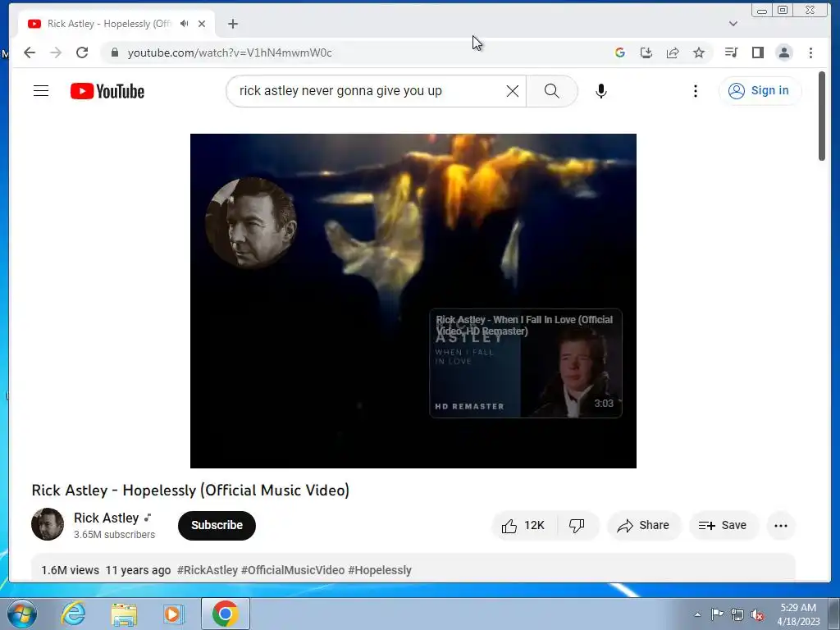The image size is (840, 630).
Task: Bookmark this tab with the star icon
Action: click(699, 52)
